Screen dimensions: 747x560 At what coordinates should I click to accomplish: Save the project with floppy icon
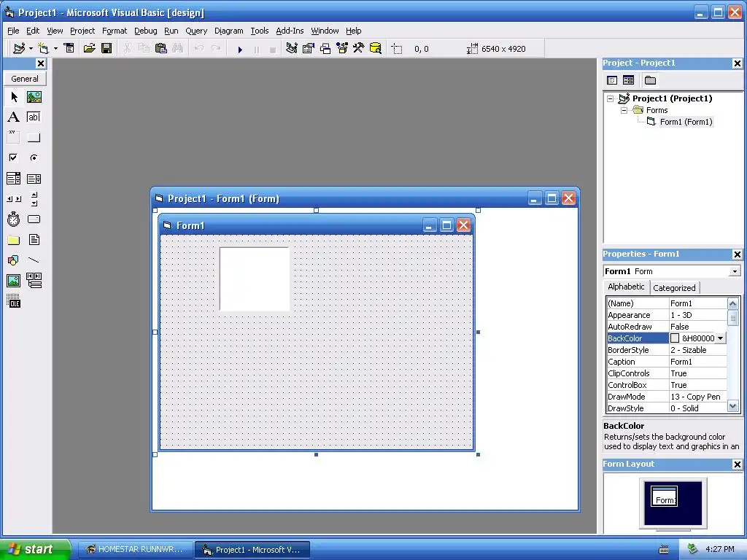coord(107,48)
